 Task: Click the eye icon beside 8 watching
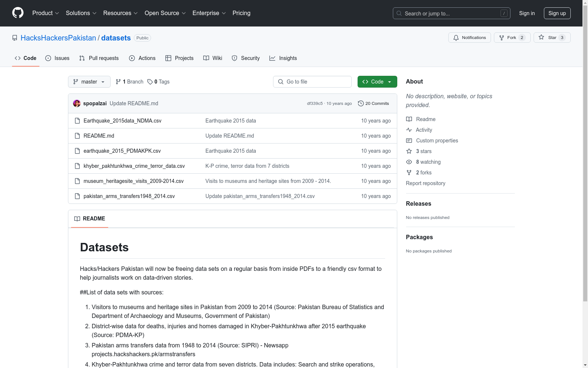[409, 162]
